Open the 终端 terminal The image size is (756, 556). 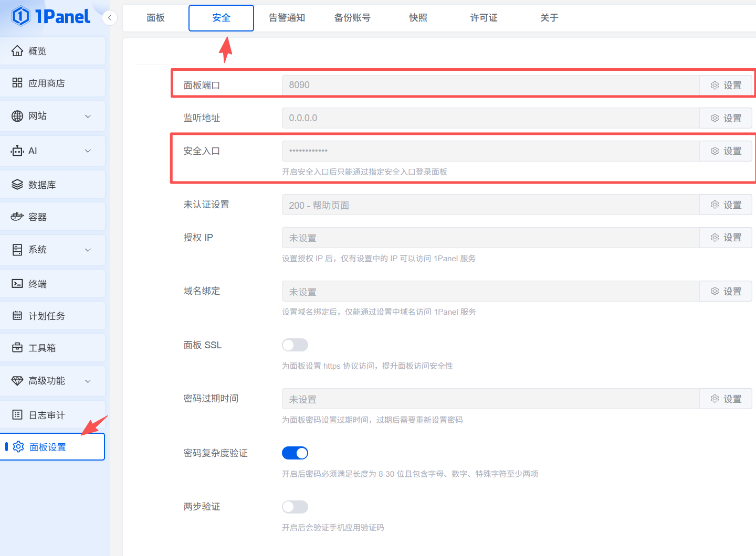pyautogui.click(x=37, y=283)
